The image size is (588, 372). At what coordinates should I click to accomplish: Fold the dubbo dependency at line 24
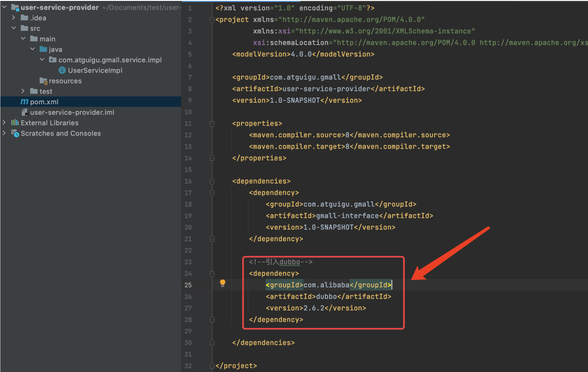click(x=212, y=274)
